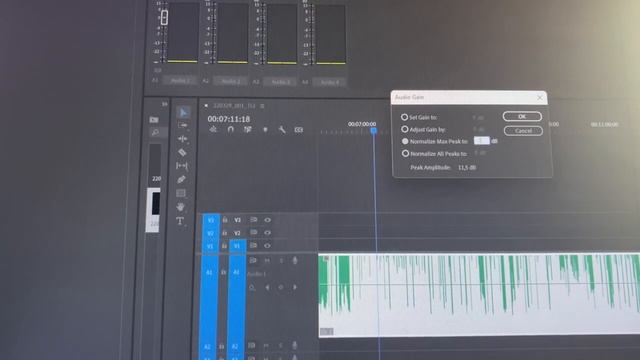
Task: Click the 00:07:00:00 ruler label
Action: 362,124
